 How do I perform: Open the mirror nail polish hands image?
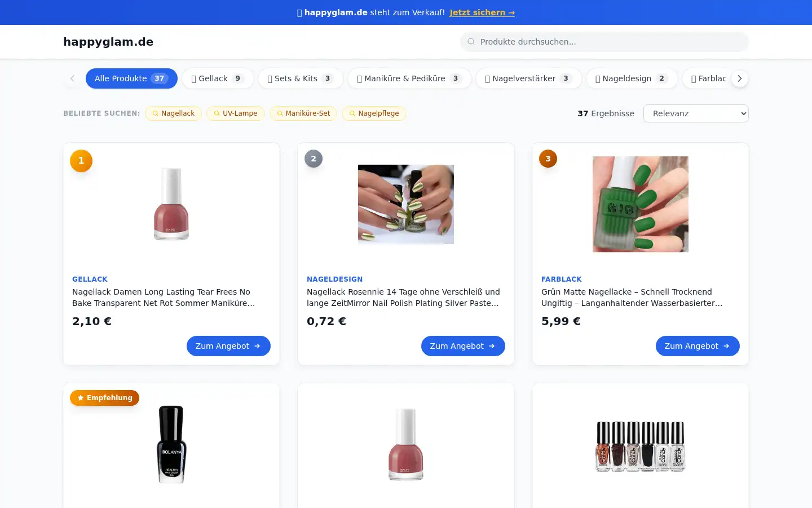(x=406, y=204)
